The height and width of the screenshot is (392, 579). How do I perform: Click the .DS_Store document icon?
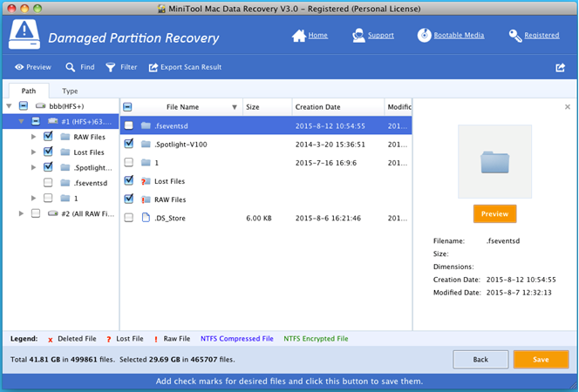(x=146, y=218)
